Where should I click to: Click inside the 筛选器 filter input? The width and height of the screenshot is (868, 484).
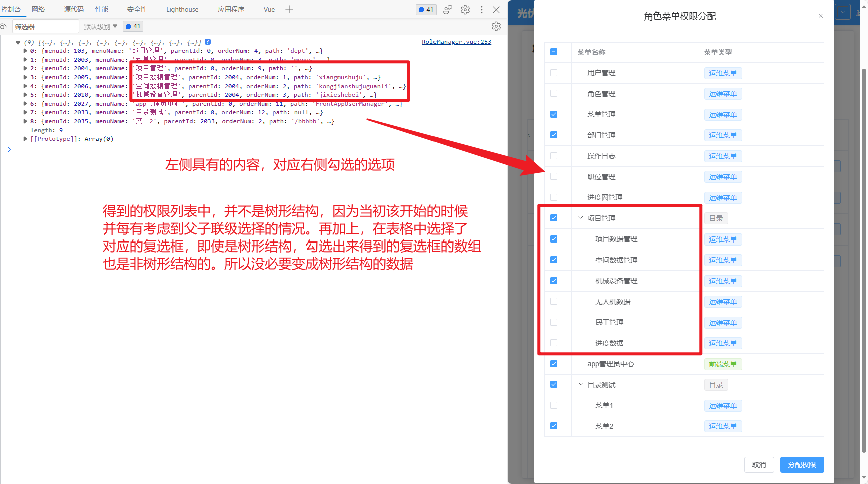coord(45,26)
